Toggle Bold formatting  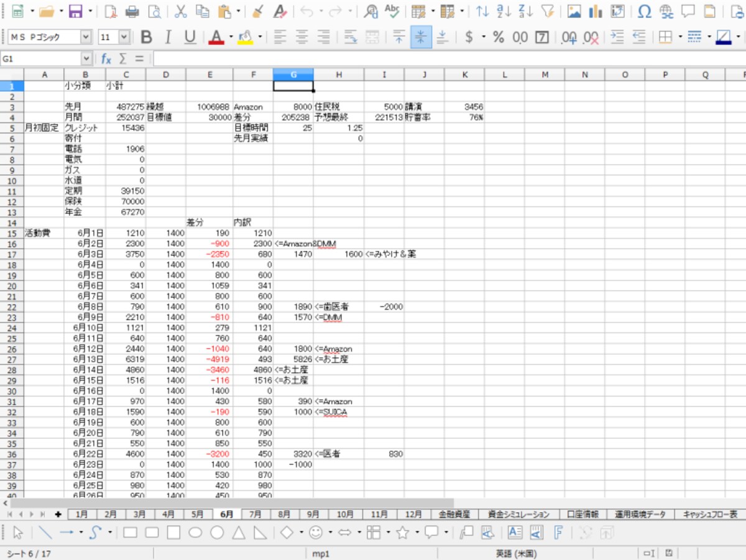coord(146,37)
